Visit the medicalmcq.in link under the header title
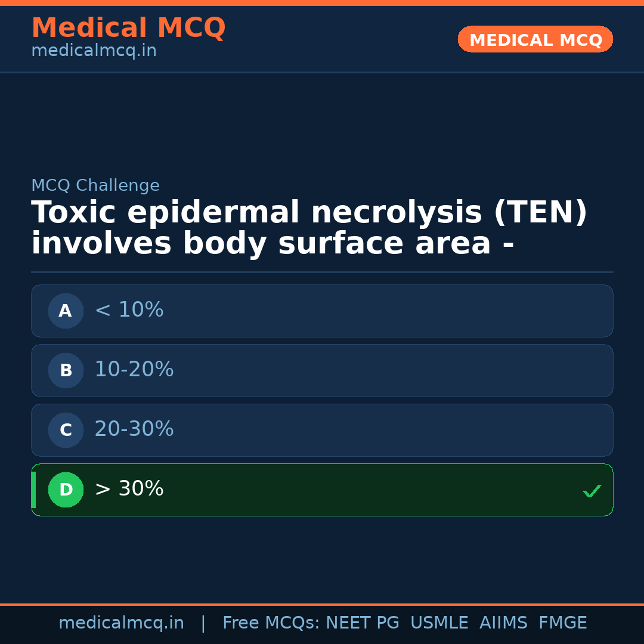Screen dimensions: 644x644 tap(94, 51)
